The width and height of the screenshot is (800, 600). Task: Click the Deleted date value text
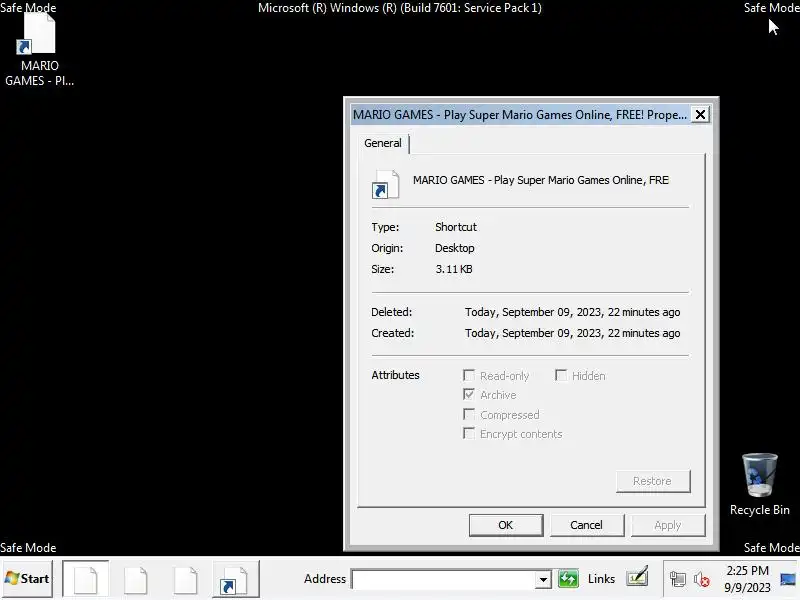(x=572, y=312)
